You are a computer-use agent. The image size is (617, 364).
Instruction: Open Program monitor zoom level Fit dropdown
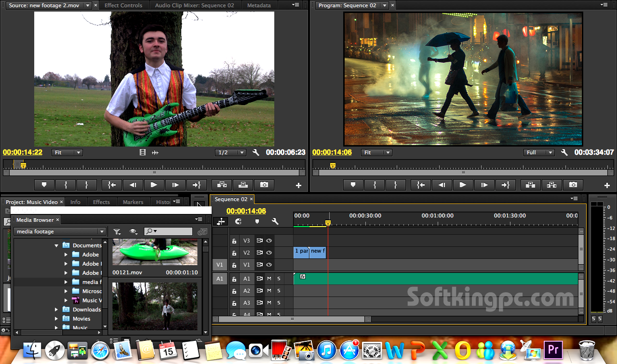[x=376, y=152]
